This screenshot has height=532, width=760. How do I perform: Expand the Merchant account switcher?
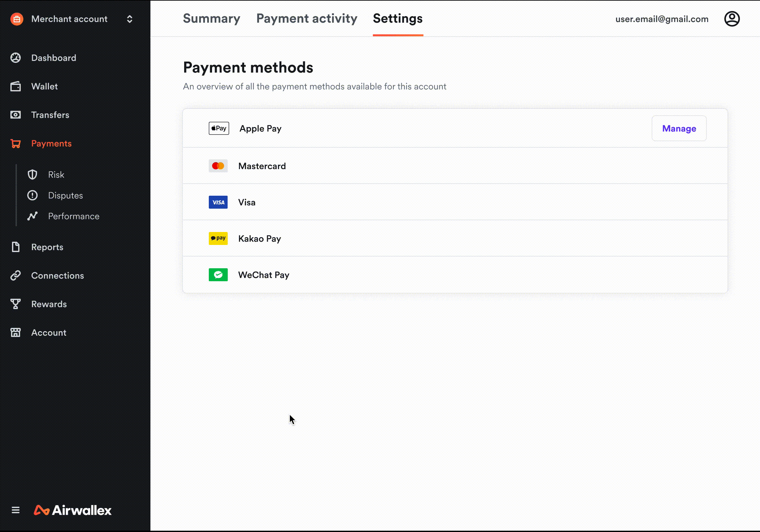coord(129,19)
